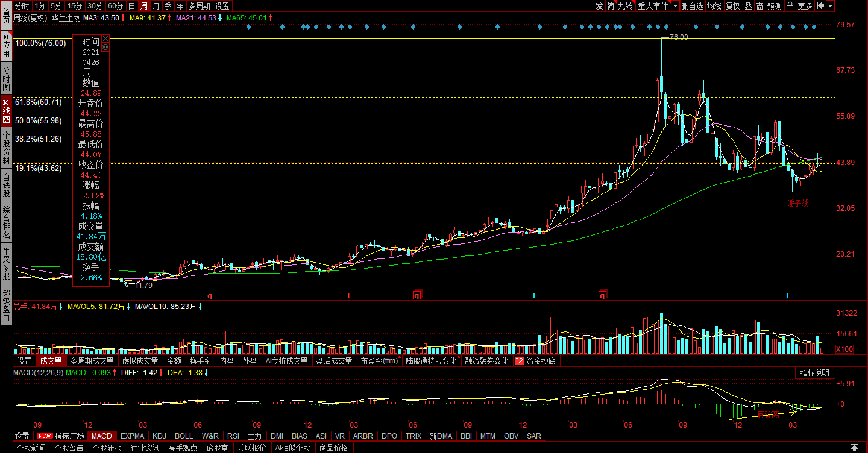Open period 设置 in top tab bar
Viewport: 868px width, 453px height.
pyautogui.click(x=222, y=6)
